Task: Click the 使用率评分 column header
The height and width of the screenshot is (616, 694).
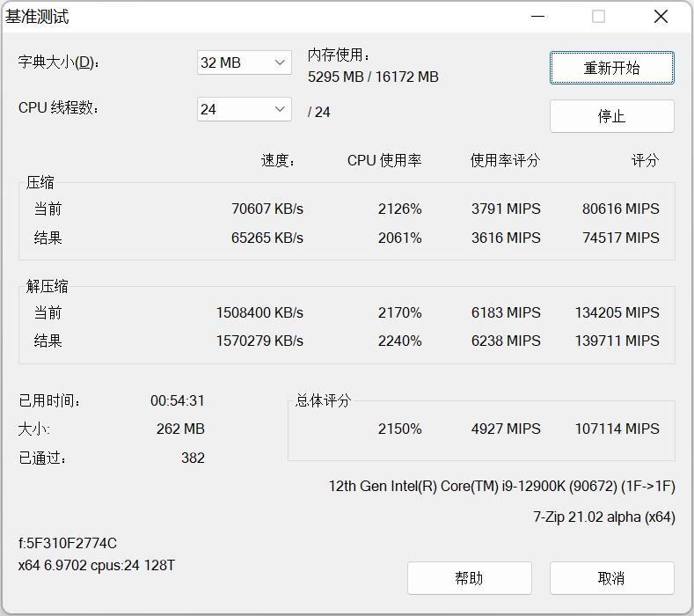Action: (x=505, y=160)
